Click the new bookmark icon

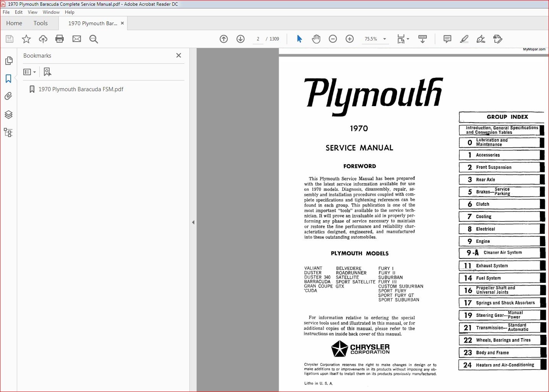[x=47, y=72]
